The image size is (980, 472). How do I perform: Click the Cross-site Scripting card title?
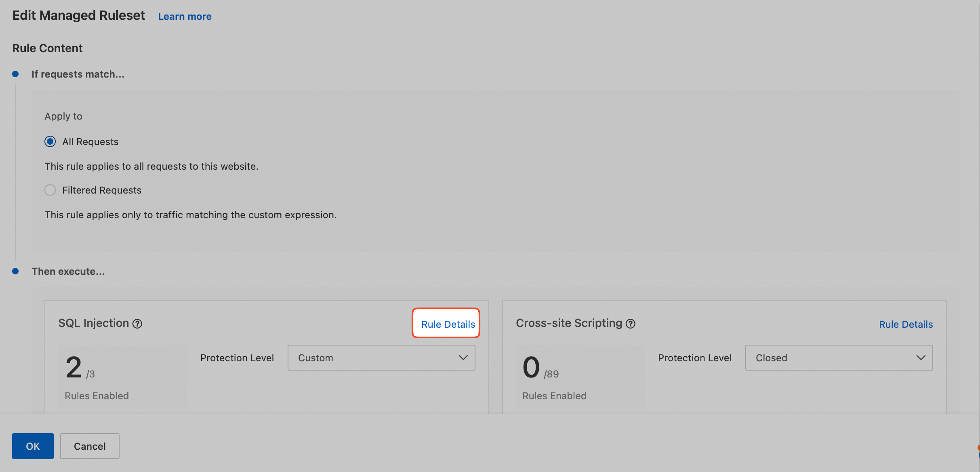point(569,323)
